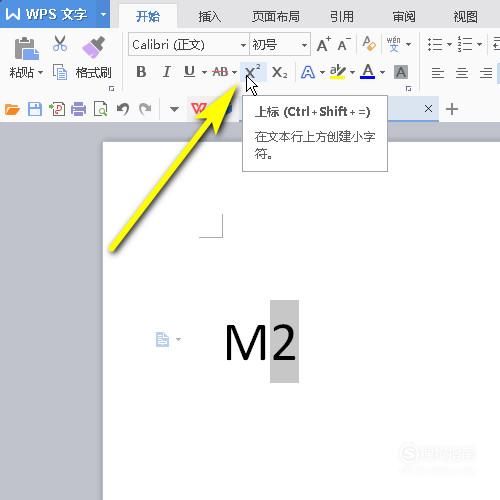Click the text effects outlined A icon
This screenshot has height=500, width=500.
(x=308, y=72)
